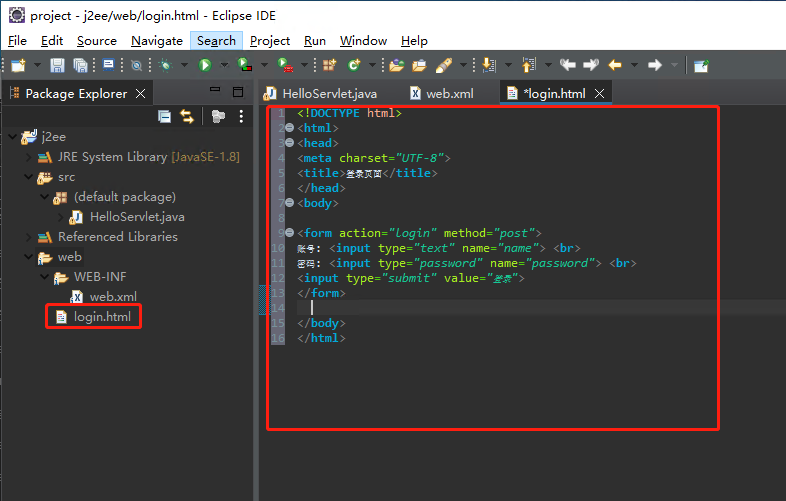Open Package Explorer filter icon
The height and width of the screenshot is (501, 786).
click(218, 117)
